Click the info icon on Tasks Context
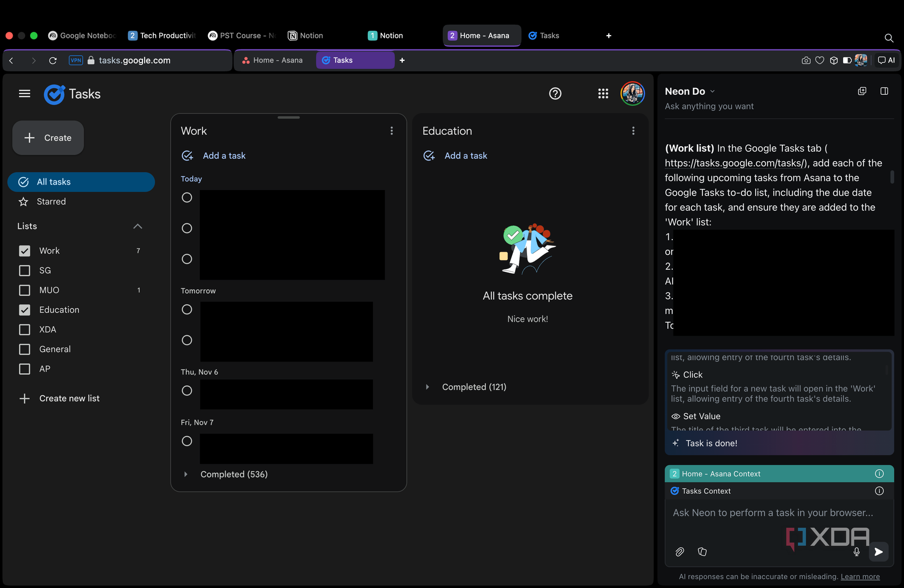Screen dimensions: 904x588 tap(879, 491)
